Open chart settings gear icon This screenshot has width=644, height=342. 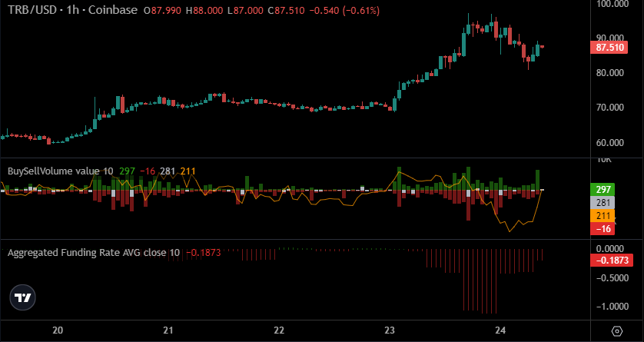coord(617,330)
